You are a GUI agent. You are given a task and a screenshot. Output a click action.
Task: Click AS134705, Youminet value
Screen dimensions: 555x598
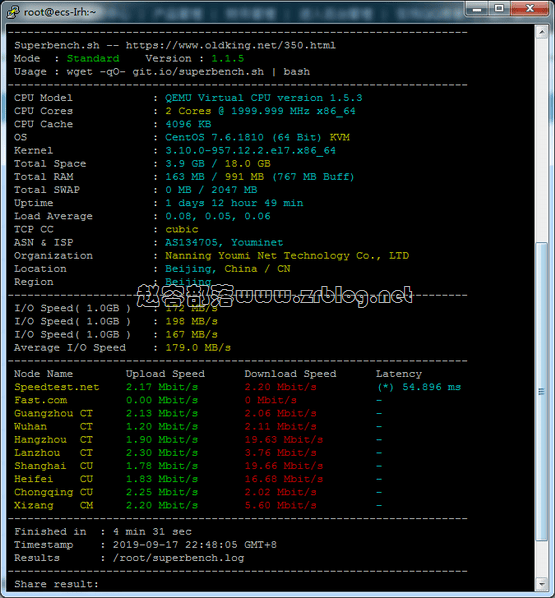224,243
